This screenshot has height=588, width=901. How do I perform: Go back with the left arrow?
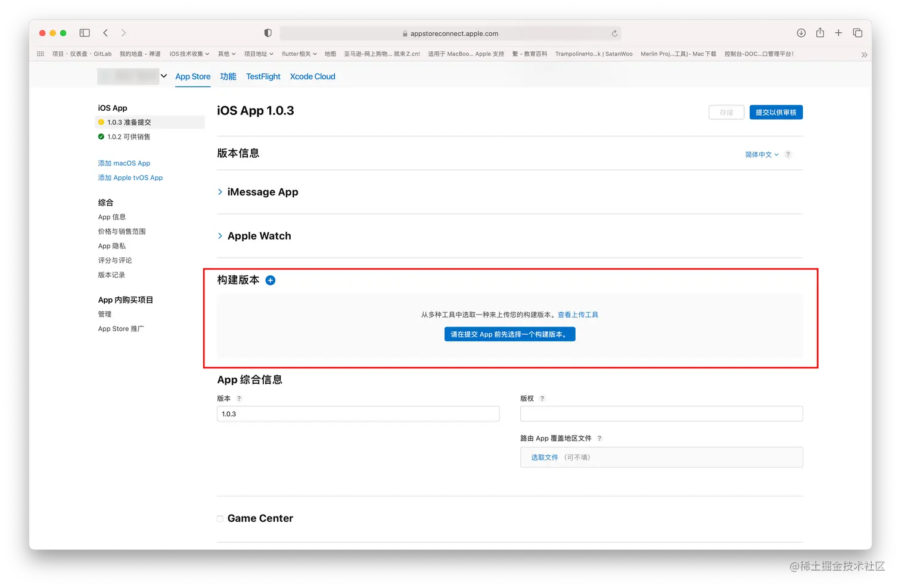pyautogui.click(x=105, y=33)
